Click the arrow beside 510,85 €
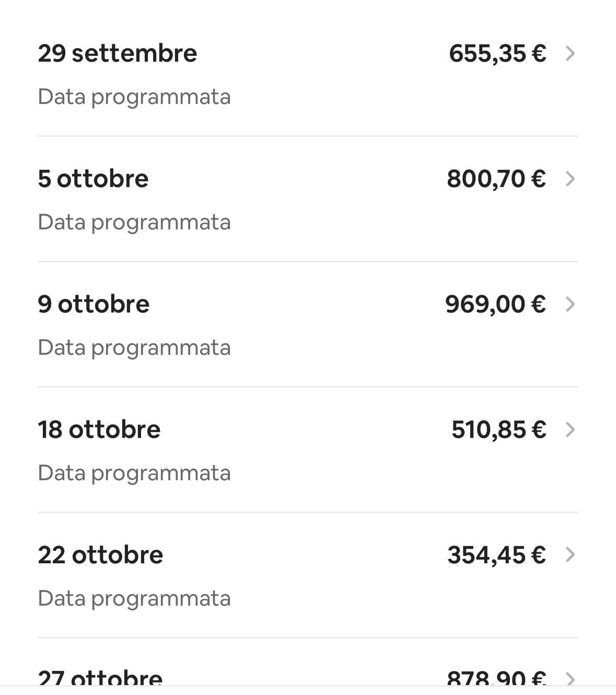 tap(570, 430)
